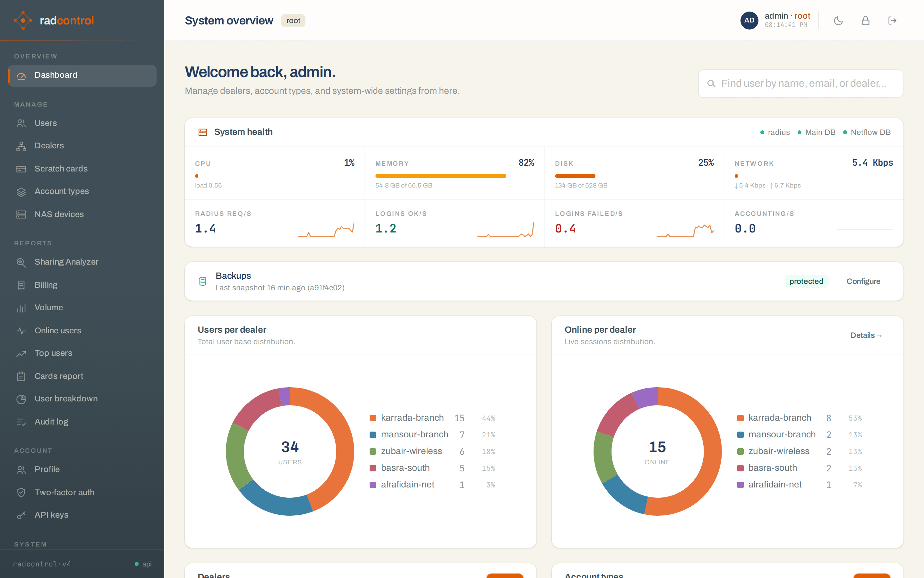Click the search magnifier icon
Viewport: 924px width, 578px height.
[711, 83]
